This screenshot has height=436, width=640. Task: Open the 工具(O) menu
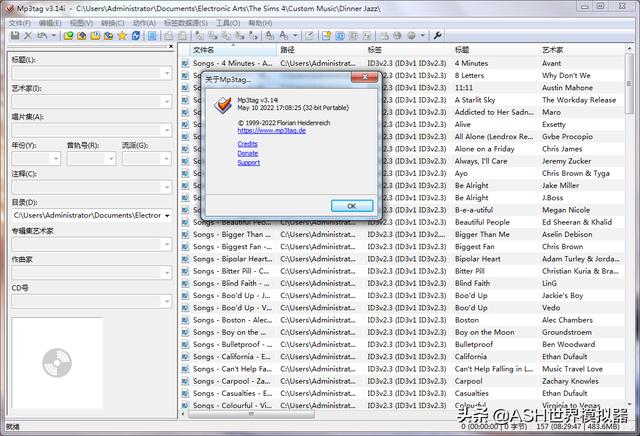click(x=228, y=23)
